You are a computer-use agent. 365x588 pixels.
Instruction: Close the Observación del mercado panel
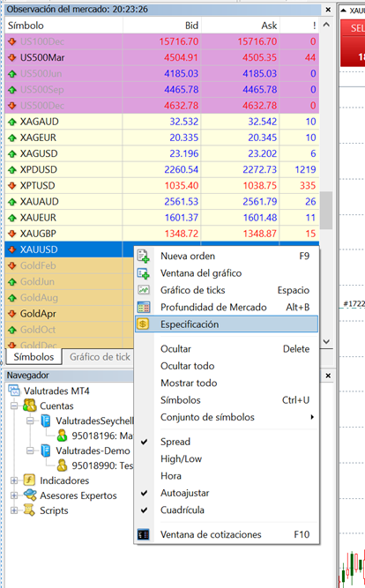[328, 10]
